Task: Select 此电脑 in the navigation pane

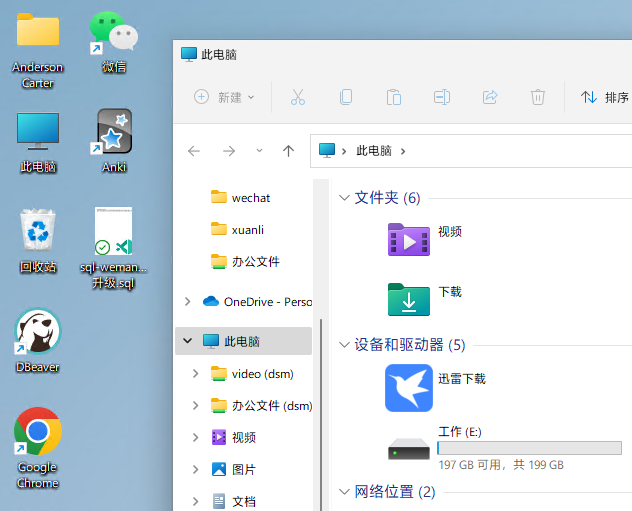Action: tap(243, 341)
